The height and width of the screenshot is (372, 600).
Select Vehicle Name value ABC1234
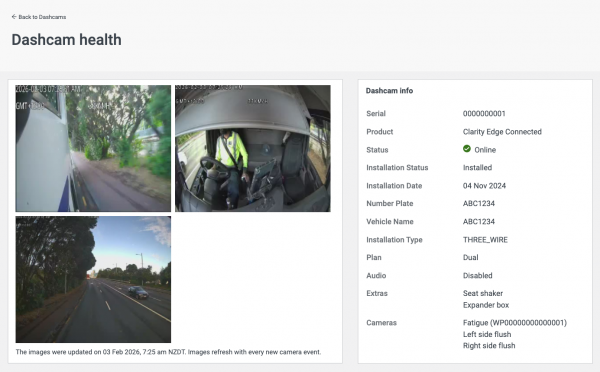point(479,222)
